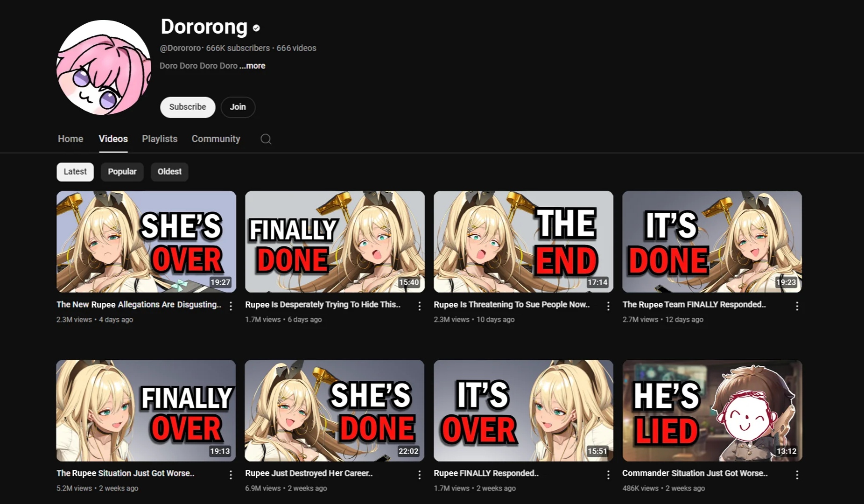
Task: Open 'The New Rupee Allegations Are Disgusting..' title link
Action: (139, 305)
